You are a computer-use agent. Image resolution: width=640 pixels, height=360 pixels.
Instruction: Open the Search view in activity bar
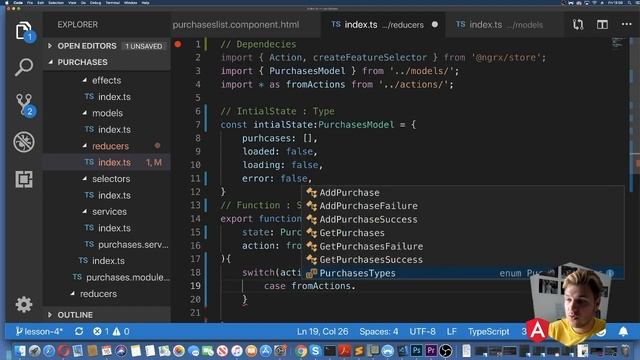(x=24, y=67)
